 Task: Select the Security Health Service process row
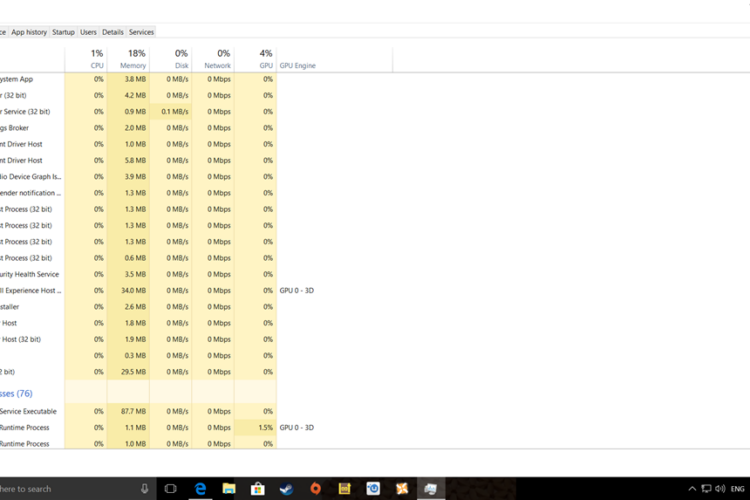pos(30,274)
